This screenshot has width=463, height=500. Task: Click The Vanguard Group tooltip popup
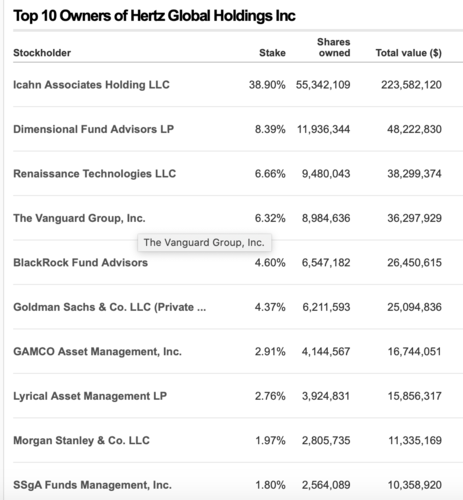204,242
